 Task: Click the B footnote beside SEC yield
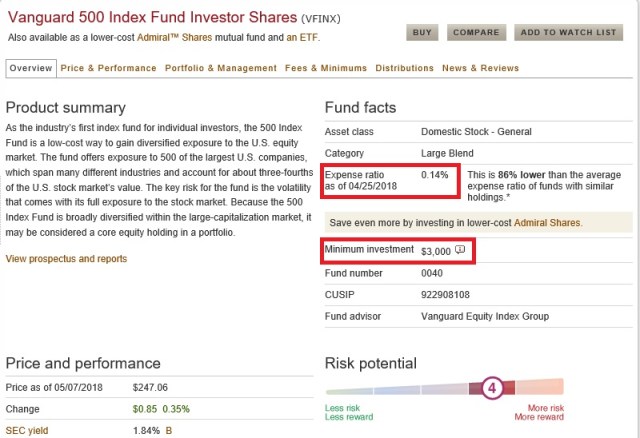[182, 430]
